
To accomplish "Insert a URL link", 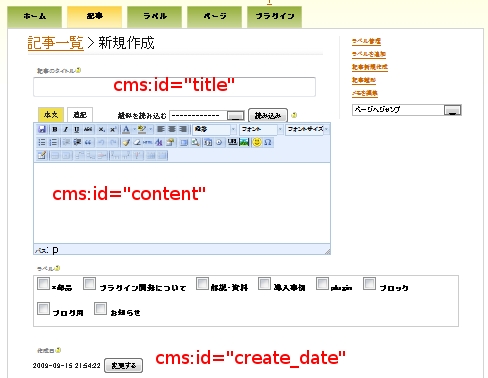I will click(232, 142).
